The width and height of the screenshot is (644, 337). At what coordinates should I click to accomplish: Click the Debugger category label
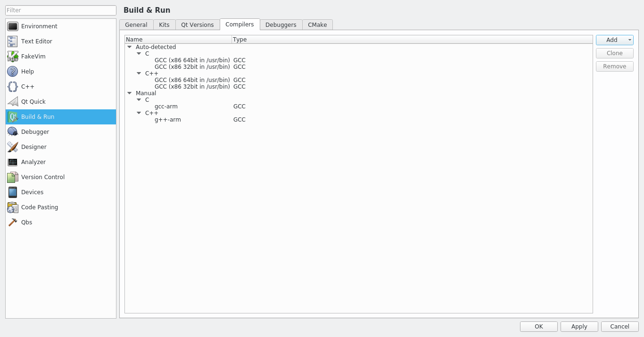35,132
